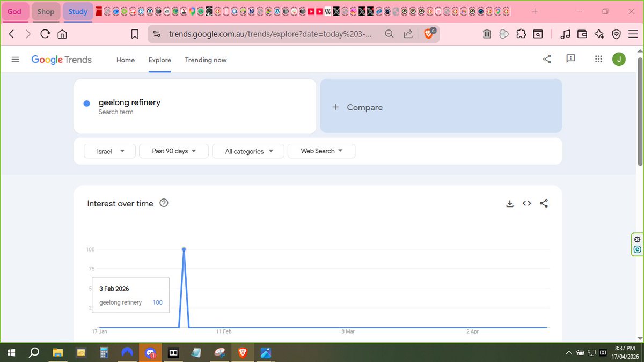Click the zoom magnifier in address bar
The width and height of the screenshot is (644, 362).
click(x=389, y=34)
